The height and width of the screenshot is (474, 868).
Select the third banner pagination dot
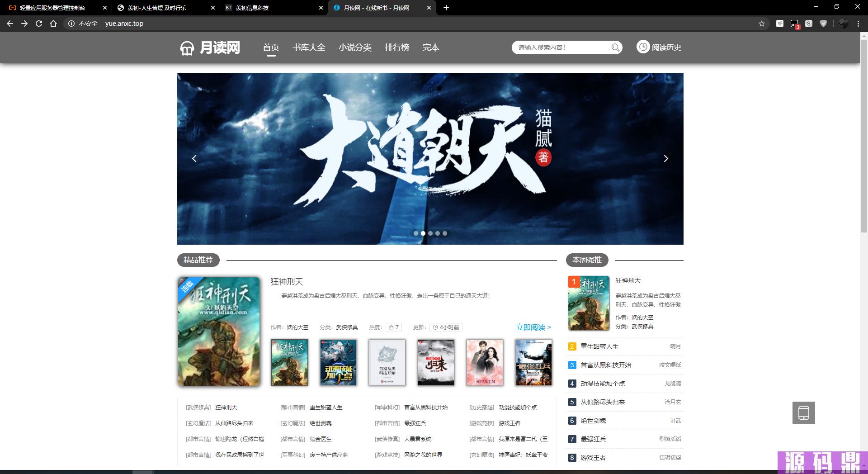[430, 233]
